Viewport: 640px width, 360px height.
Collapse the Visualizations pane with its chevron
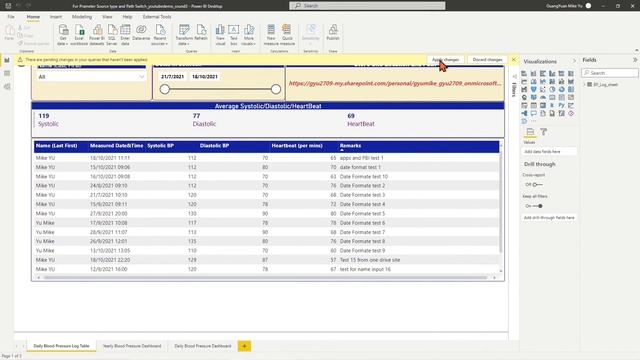574,60
